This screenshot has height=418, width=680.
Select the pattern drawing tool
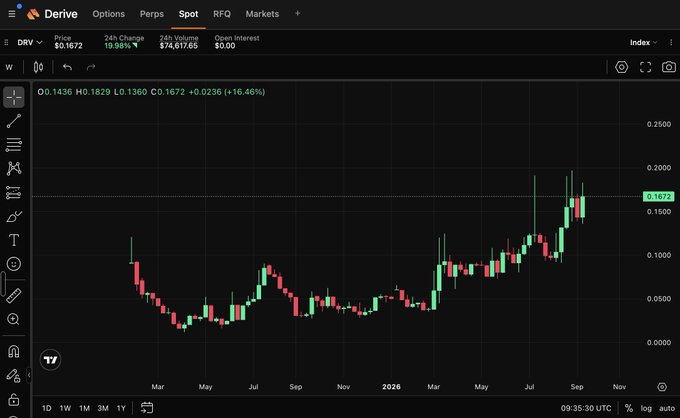click(x=14, y=168)
